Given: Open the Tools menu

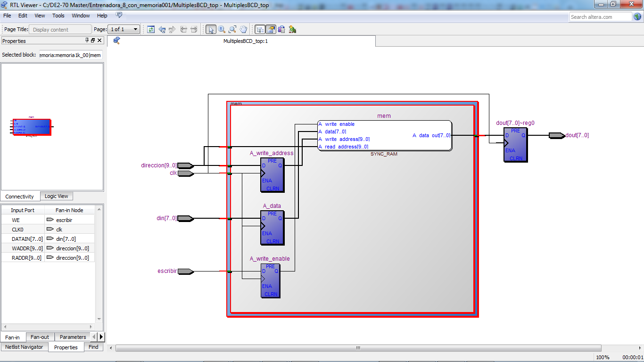Looking at the screenshot, I should click(x=58, y=16).
